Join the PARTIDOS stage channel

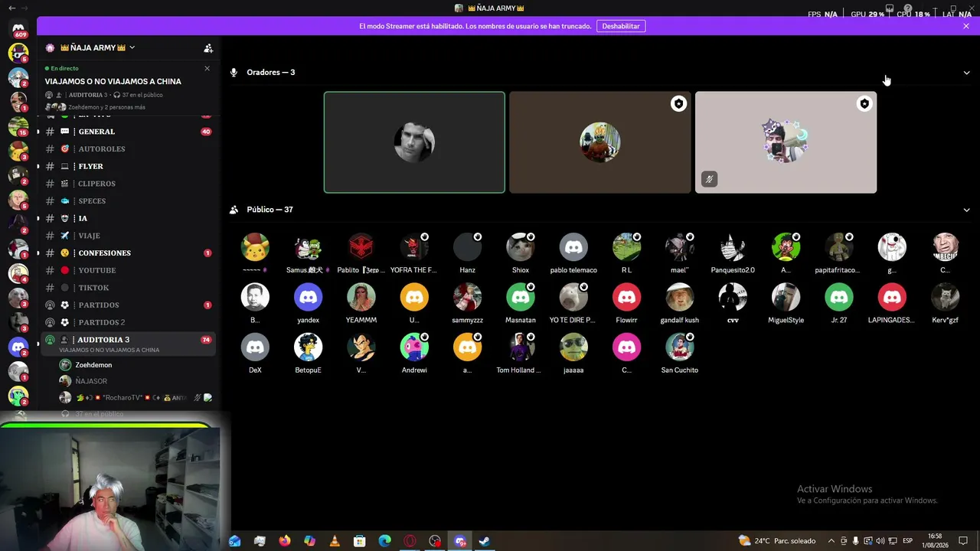[x=127, y=305]
